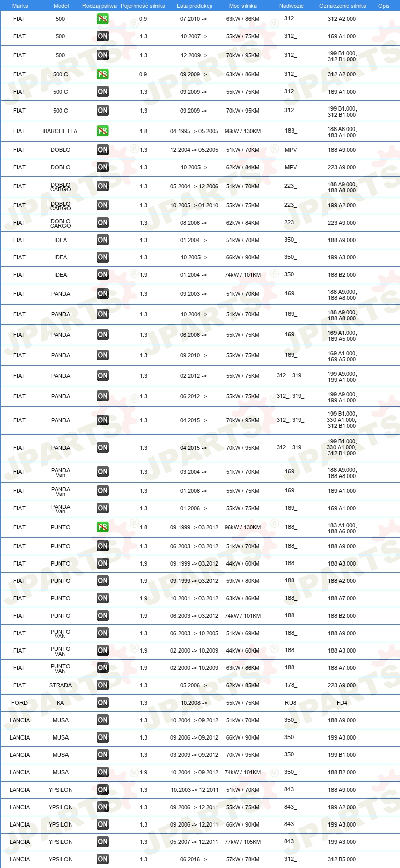Viewport: 400px width, 868px height.
Task: Click the PB petrol icon in the Fiat 500 07.2010 row
Action: [103, 19]
